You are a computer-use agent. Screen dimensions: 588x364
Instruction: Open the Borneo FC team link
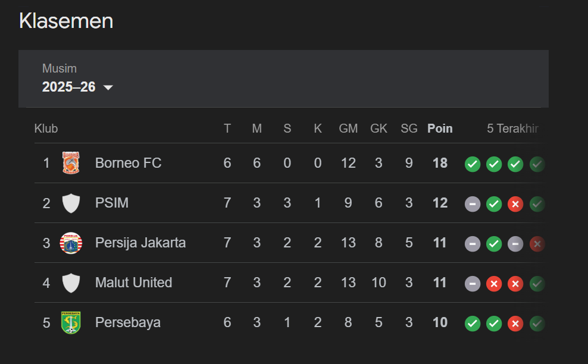point(128,163)
